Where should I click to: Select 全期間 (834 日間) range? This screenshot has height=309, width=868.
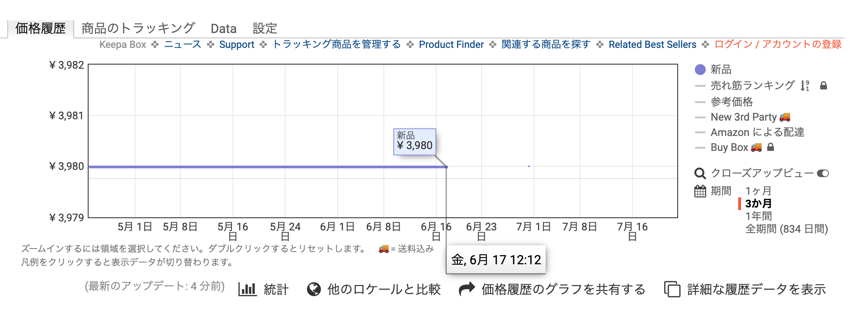point(786,229)
